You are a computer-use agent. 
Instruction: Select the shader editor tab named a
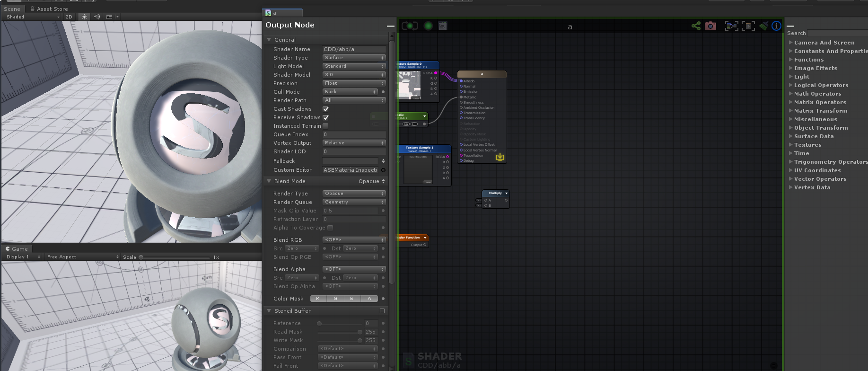point(282,13)
